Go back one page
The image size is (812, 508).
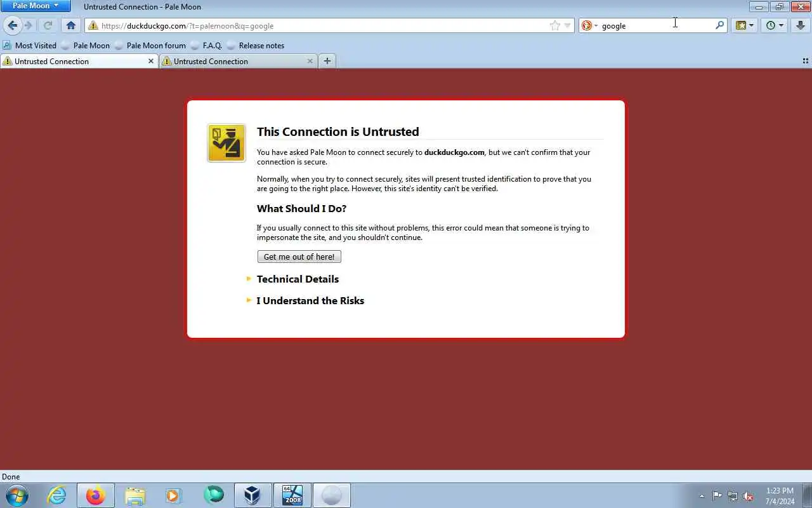coord(13,25)
